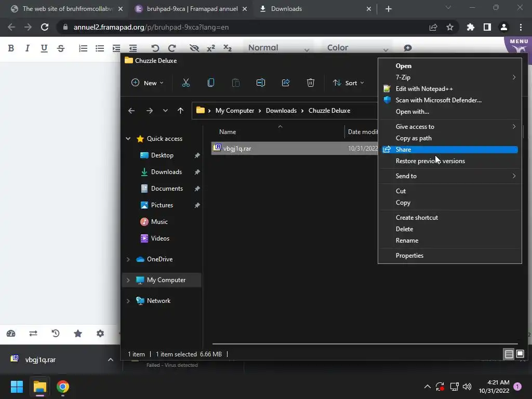Go back in File Explorer navigation
Viewport: 532px width, 399px height.
[131, 111]
